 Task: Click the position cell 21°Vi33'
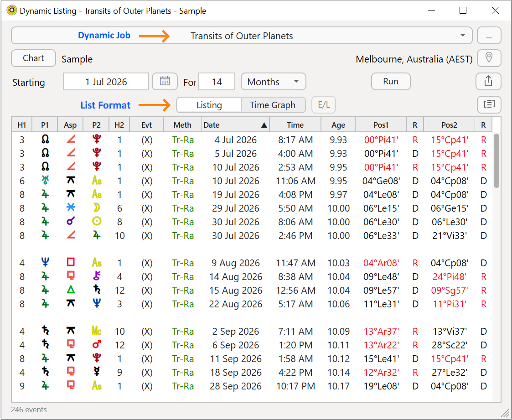(x=449, y=235)
